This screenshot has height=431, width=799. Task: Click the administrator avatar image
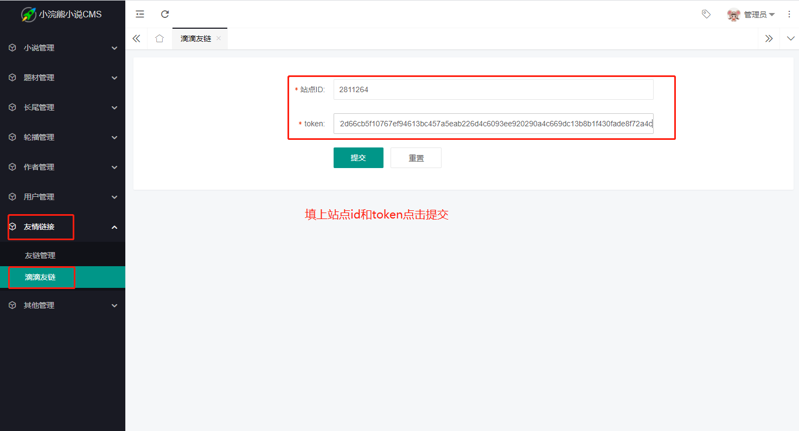(x=733, y=15)
